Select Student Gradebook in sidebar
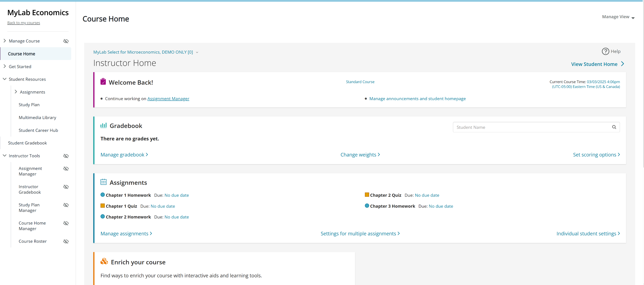The width and height of the screenshot is (644, 285). (x=27, y=143)
